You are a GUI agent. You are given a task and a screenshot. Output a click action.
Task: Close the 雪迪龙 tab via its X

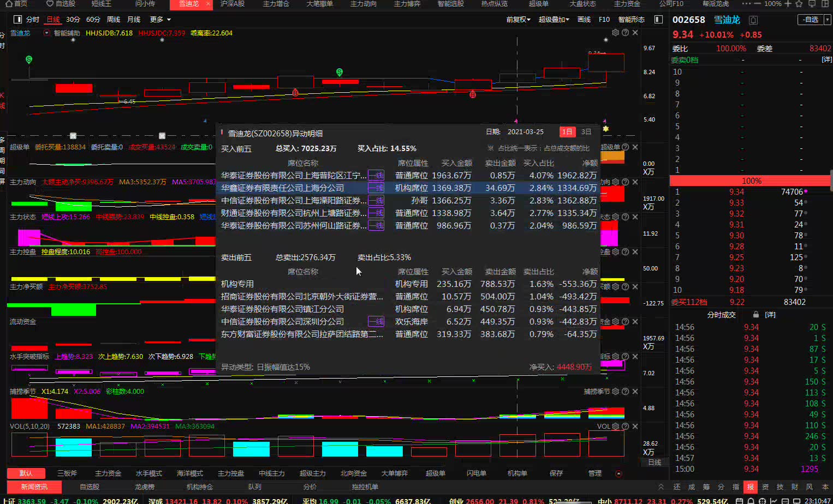pyautogui.click(x=208, y=4)
